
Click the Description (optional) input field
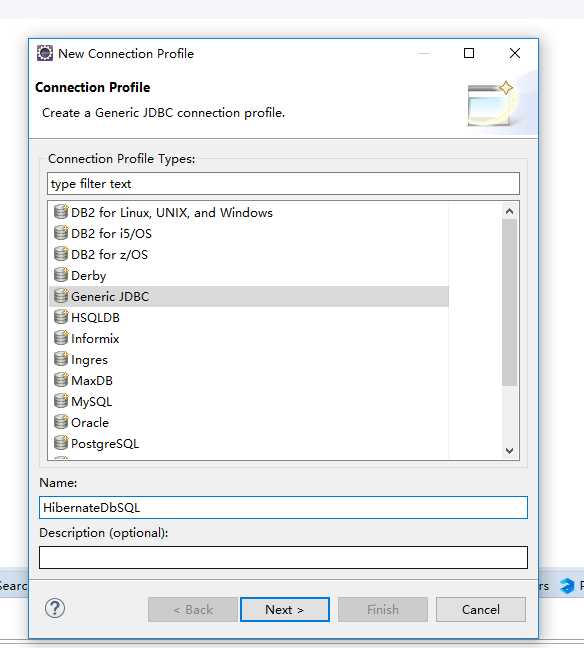tap(283, 557)
